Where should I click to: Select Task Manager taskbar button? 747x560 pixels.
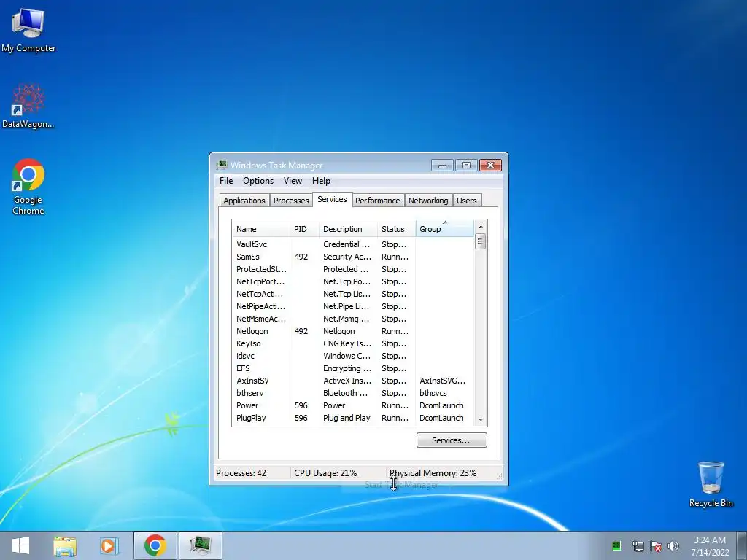200,545
